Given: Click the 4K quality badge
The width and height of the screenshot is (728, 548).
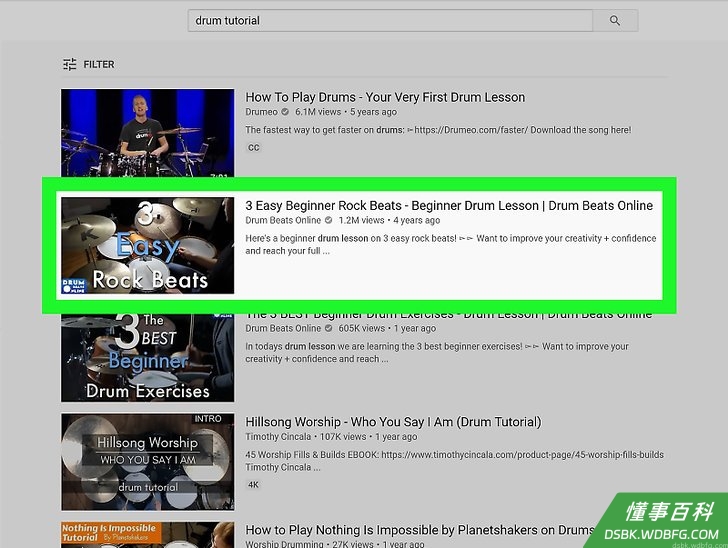Looking at the screenshot, I should click(254, 485).
